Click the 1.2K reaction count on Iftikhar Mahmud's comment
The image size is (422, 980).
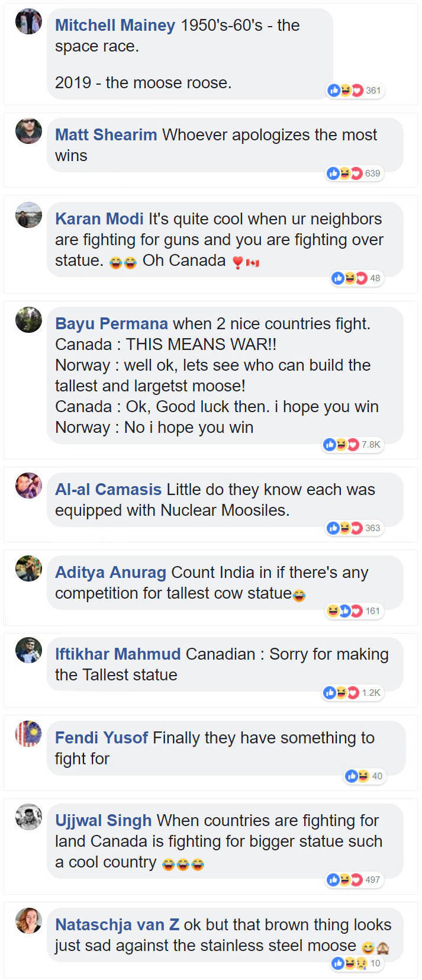point(372,692)
